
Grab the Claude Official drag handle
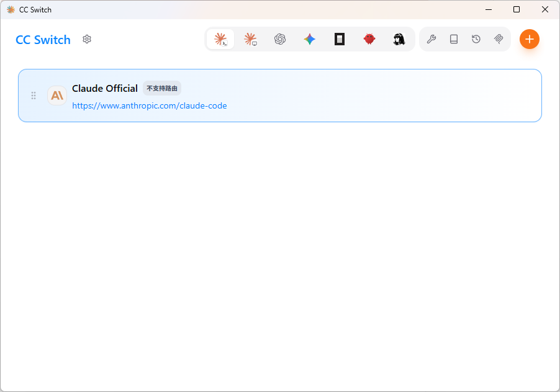[x=34, y=96]
